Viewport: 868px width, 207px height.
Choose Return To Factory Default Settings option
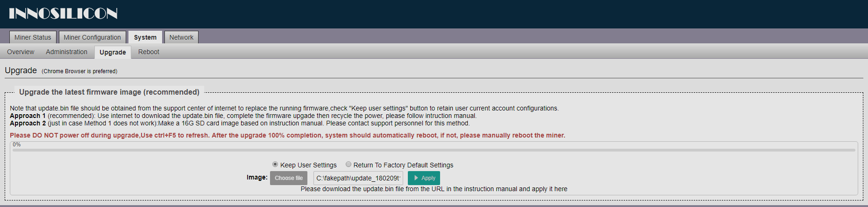[x=349, y=164]
